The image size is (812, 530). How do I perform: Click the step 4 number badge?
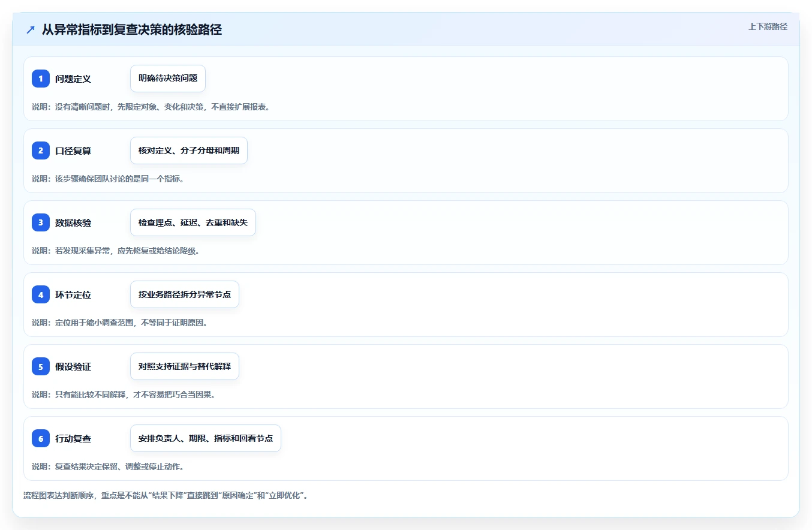click(x=41, y=294)
